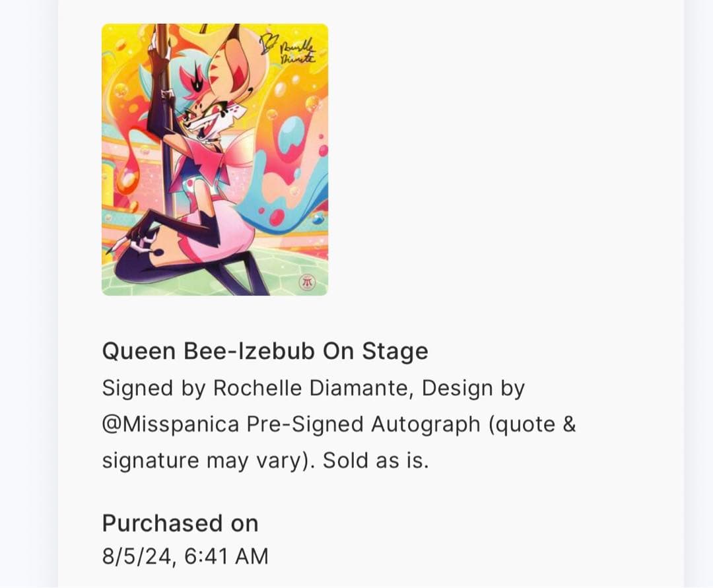
Task: Open the @Misspanica designer mention
Action: pos(170,424)
